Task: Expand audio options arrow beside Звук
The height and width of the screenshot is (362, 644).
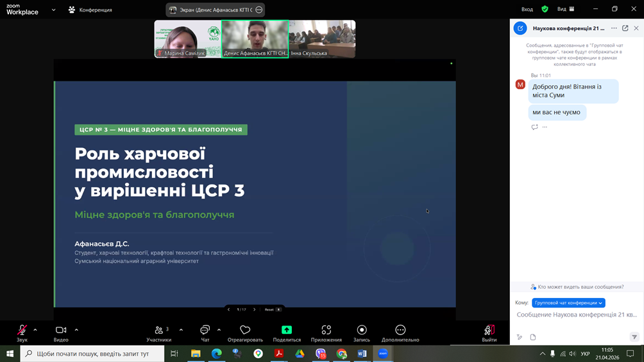Action: [x=35, y=330]
